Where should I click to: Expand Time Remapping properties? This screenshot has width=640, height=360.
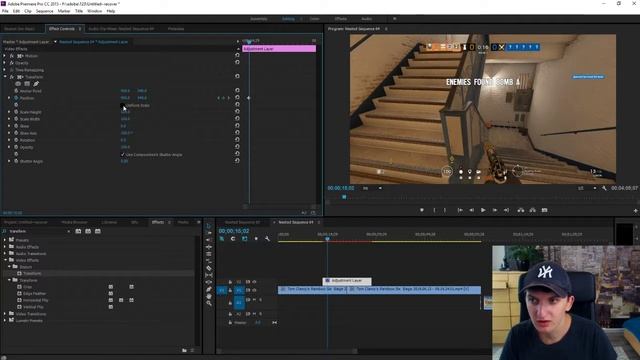(x=5, y=70)
